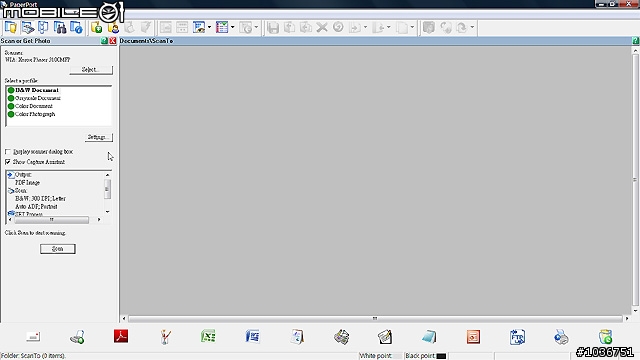Select the Grayscale Document profile
The width and height of the screenshot is (640, 360).
tap(34, 98)
